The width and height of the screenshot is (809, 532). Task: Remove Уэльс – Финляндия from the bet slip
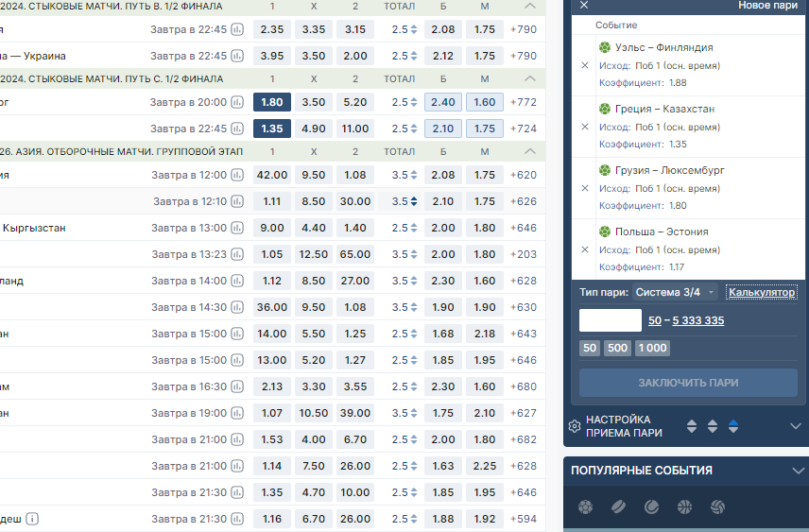coord(585,65)
